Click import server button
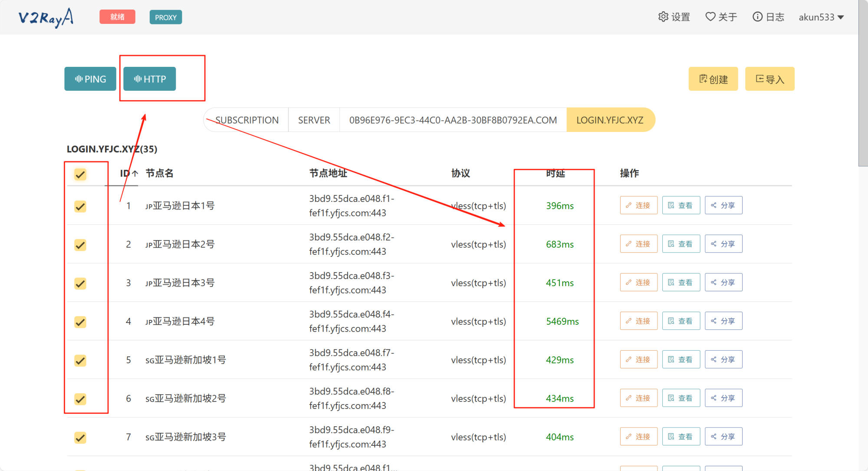868x471 pixels. [x=769, y=79]
